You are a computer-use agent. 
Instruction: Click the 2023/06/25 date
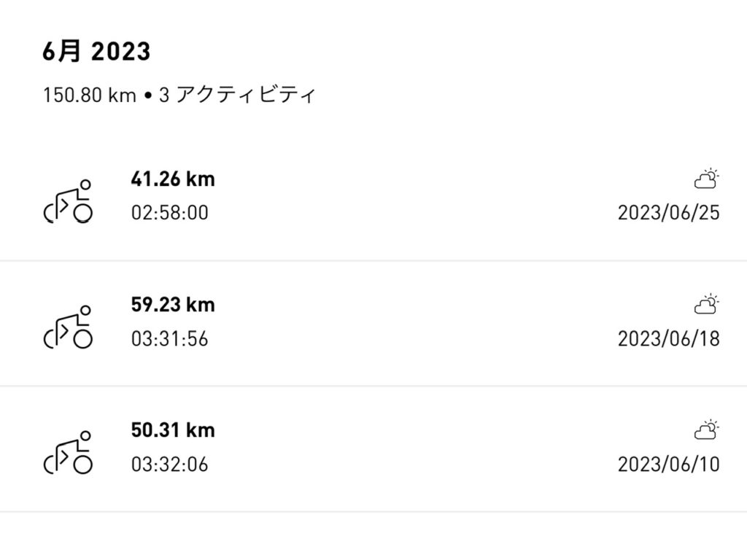tap(668, 213)
